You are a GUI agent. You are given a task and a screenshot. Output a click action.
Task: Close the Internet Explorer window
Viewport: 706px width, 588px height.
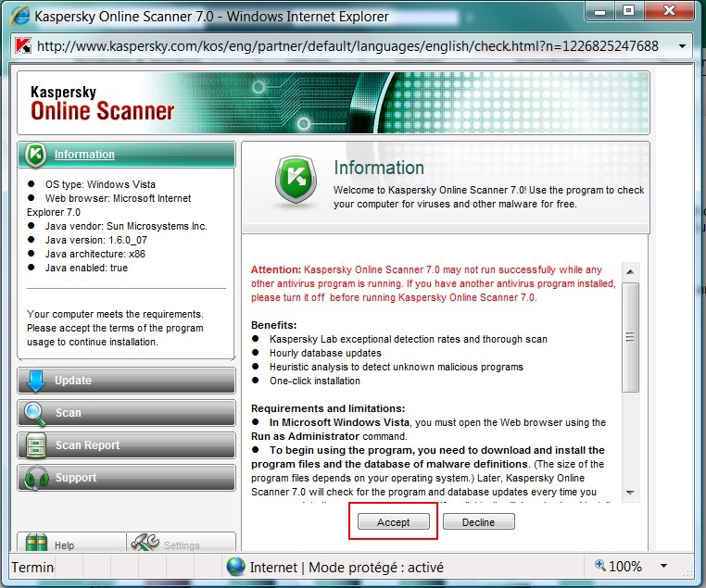(669, 11)
